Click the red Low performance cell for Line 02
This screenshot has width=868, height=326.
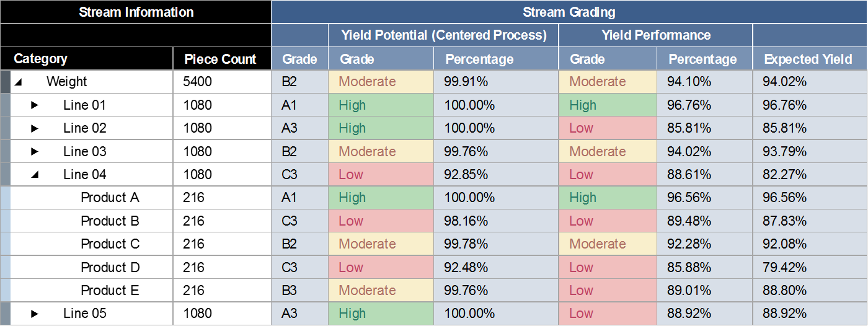pos(608,128)
